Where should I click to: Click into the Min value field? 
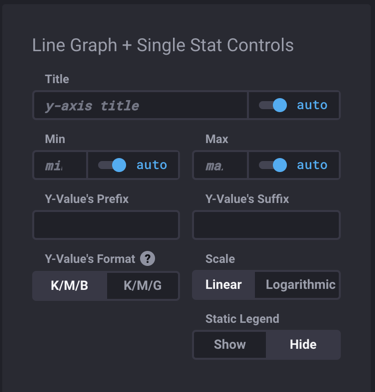pyautogui.click(x=60, y=165)
